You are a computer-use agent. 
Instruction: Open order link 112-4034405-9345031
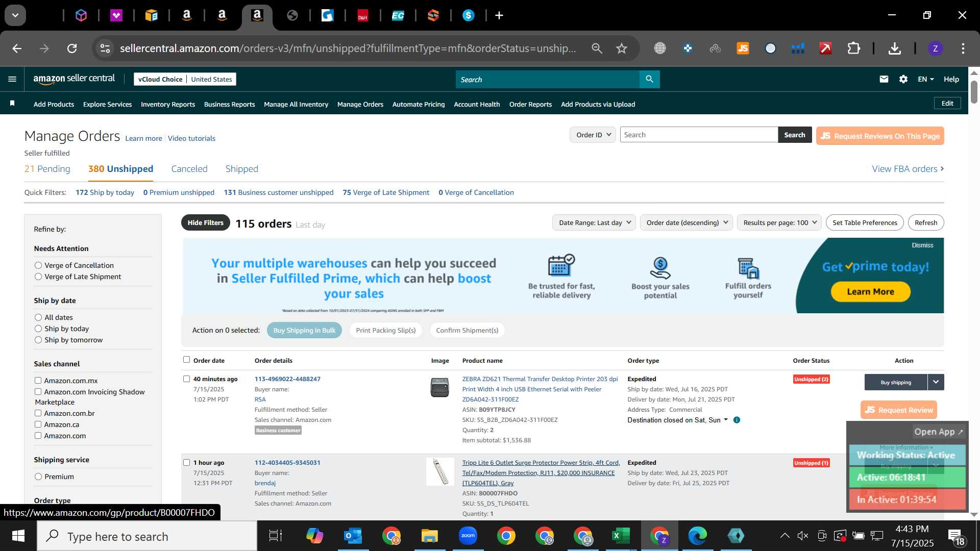pos(287,463)
